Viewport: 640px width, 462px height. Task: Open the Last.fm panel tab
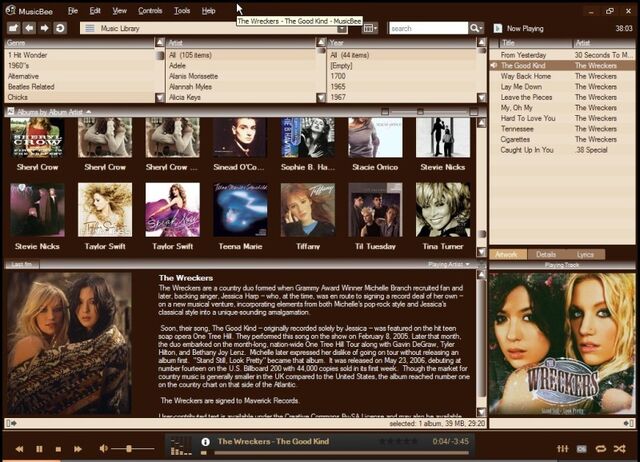click(22, 264)
